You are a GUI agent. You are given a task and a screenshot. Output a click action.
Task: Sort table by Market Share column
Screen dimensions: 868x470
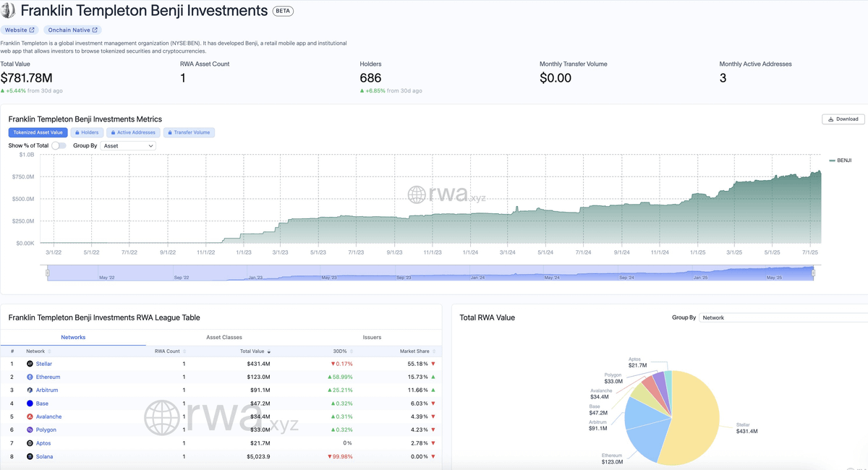coord(418,351)
